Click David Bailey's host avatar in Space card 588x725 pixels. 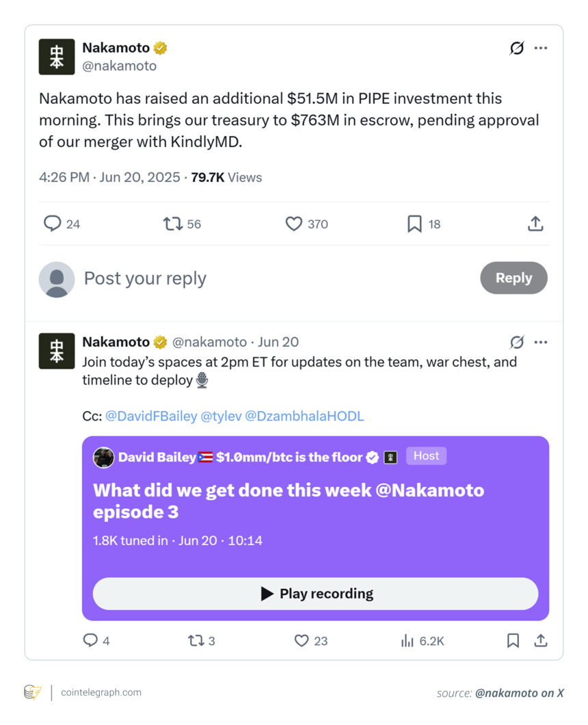pos(103,458)
